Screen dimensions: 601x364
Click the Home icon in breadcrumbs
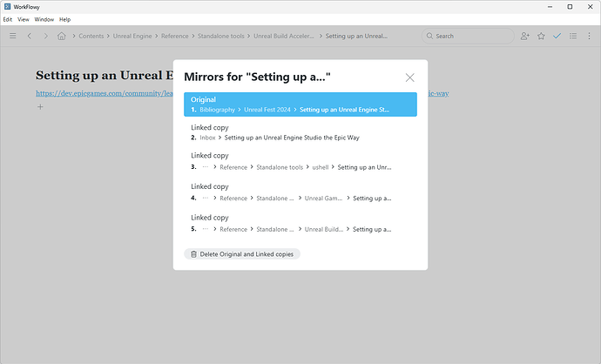pos(62,36)
